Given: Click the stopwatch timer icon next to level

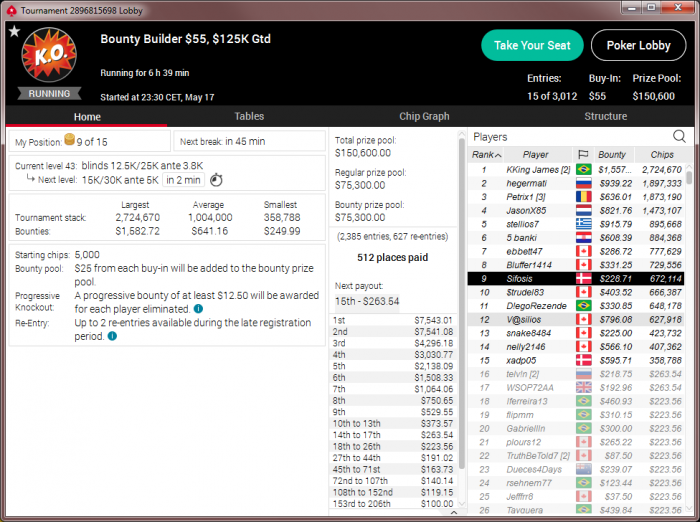Looking at the screenshot, I should coord(216,180).
